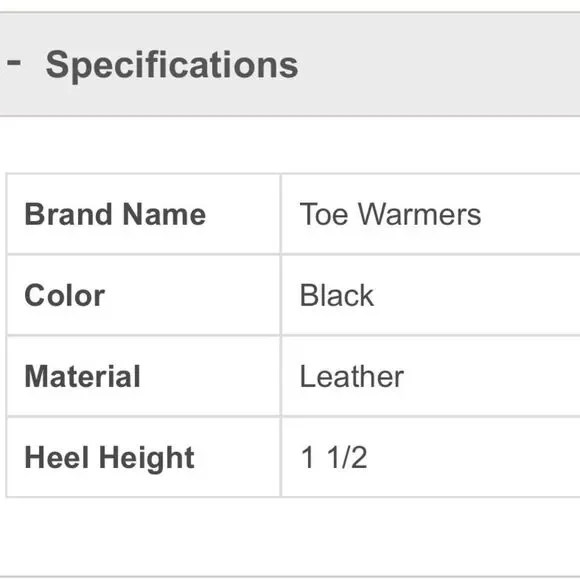The image size is (580, 580).
Task: Select the Toe Warmers value
Action: click(390, 214)
